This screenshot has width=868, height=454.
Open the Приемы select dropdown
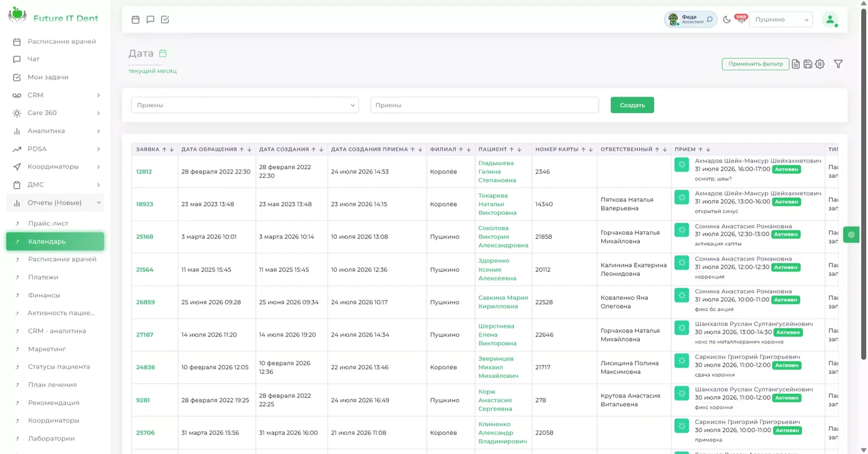coord(245,105)
